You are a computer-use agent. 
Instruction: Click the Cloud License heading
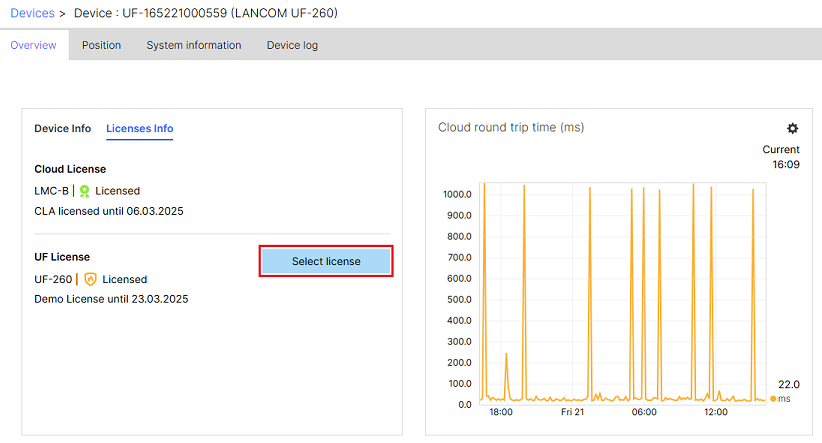click(70, 169)
